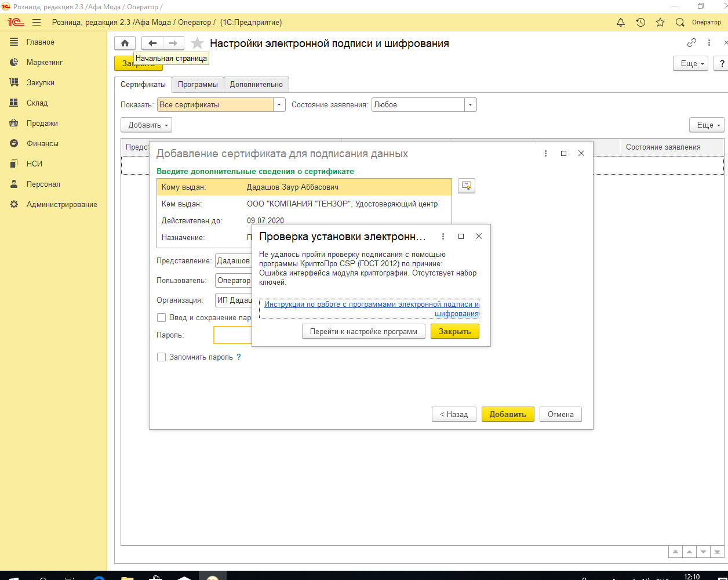Toggle the 'Ввод и сохранение' checkbox
Image resolution: width=728 pixels, height=580 pixels.
[162, 318]
